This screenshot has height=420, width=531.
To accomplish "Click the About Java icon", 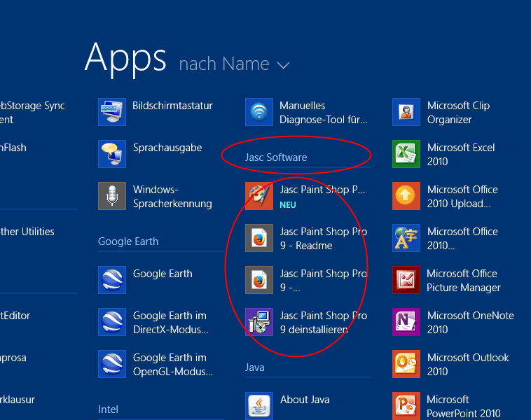I will 259,405.
